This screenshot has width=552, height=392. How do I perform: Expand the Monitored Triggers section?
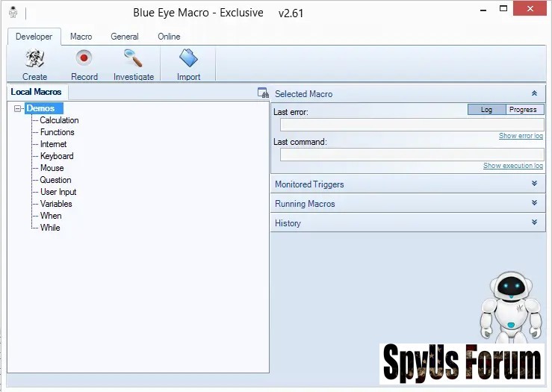(x=534, y=184)
